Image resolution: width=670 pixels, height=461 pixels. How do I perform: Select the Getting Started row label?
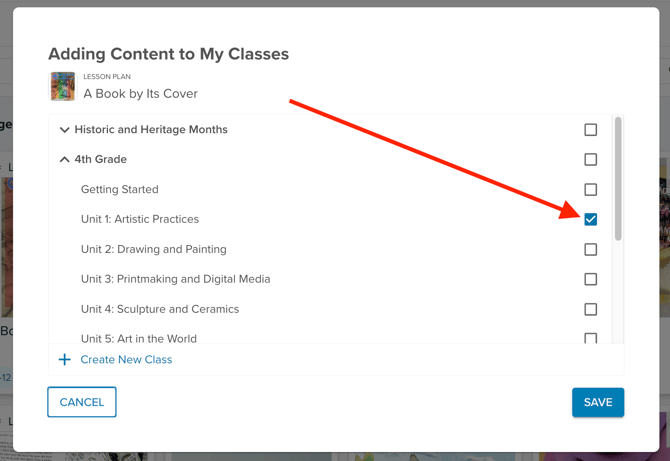tap(120, 189)
